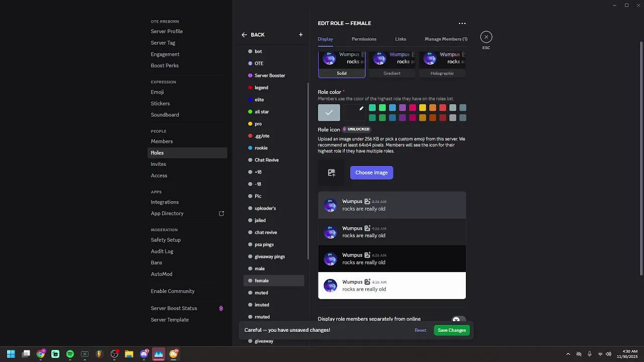Viewport: 644px width, 362px height.
Task: Open the Task View taskbar icon
Action: click(x=26, y=354)
